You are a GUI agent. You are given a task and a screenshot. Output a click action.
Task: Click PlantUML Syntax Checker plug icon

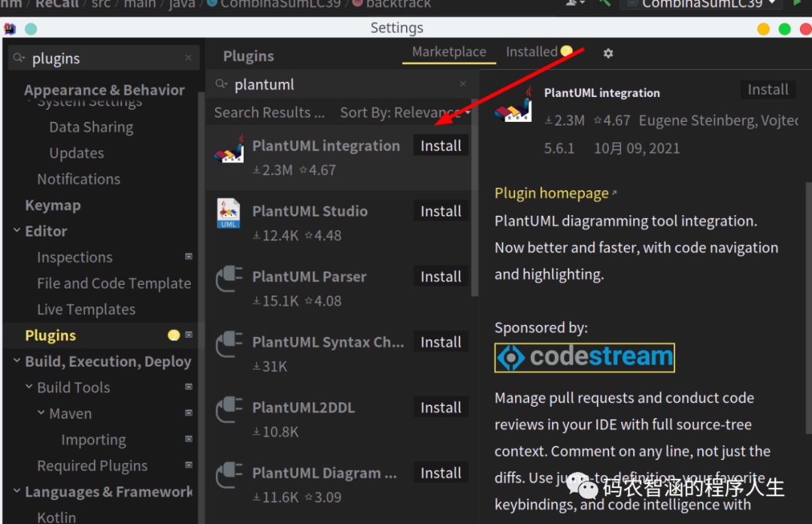229,344
